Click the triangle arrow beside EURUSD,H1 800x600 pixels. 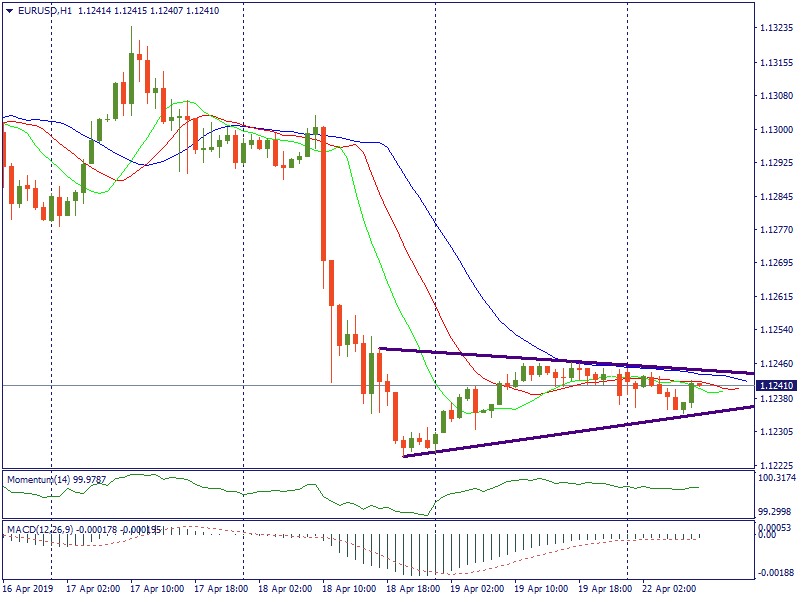click(9, 10)
